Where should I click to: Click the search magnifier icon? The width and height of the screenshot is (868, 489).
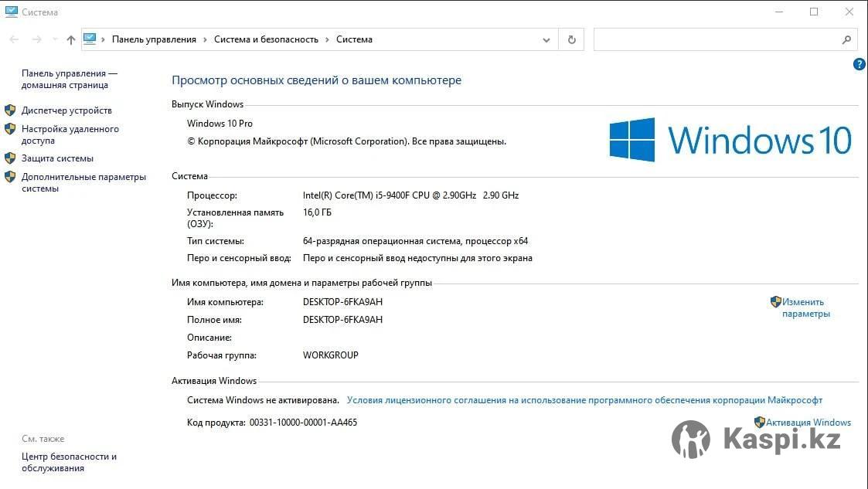[846, 40]
